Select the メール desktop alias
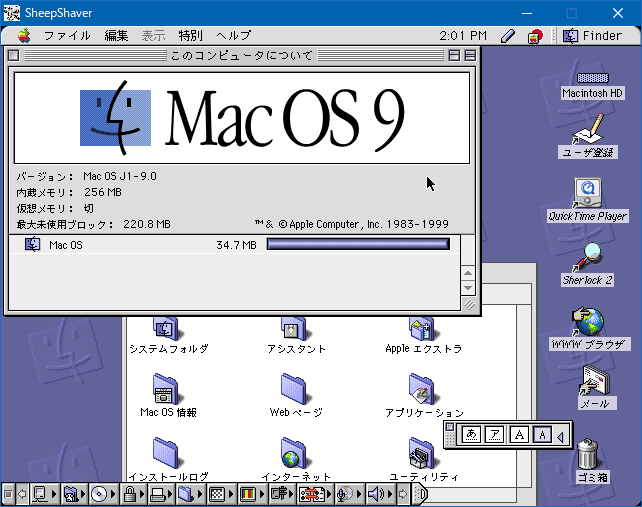 pyautogui.click(x=595, y=387)
